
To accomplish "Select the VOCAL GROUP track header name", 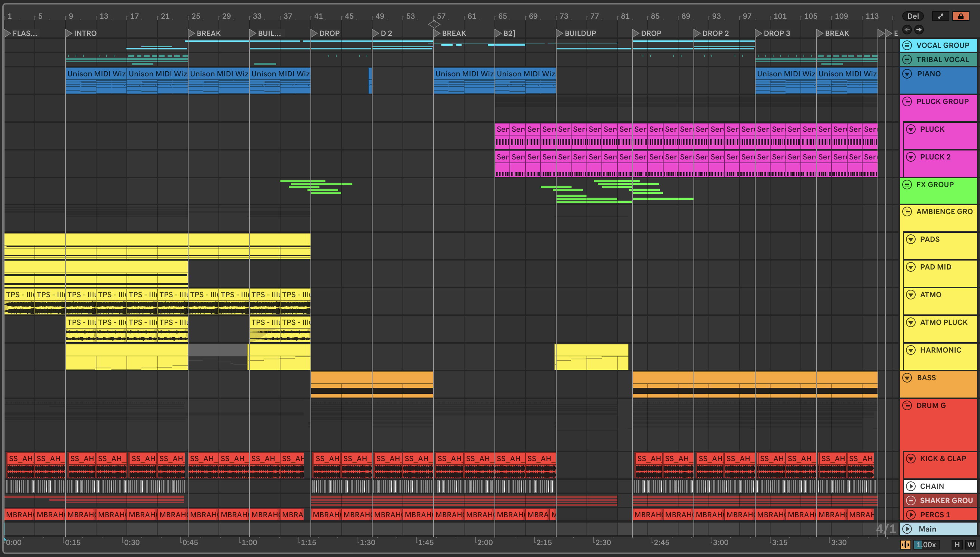I will [x=943, y=45].
